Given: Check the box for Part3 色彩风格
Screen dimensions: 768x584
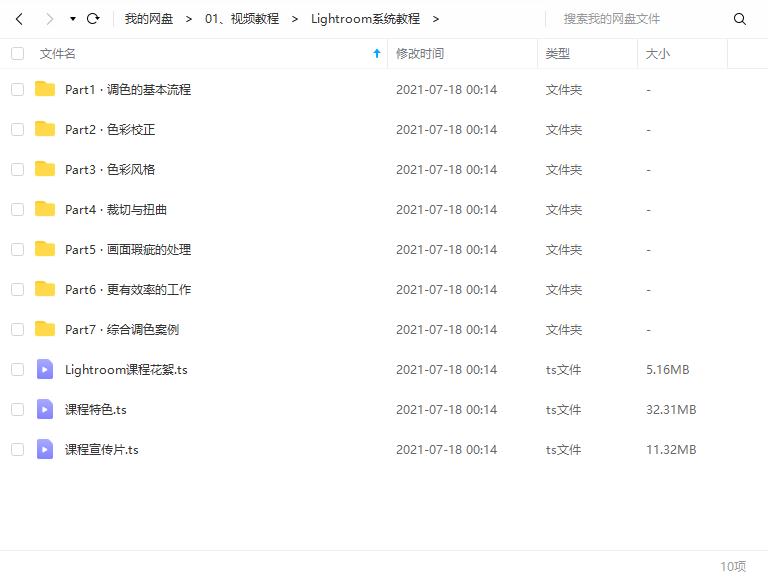Looking at the screenshot, I should pyautogui.click(x=18, y=170).
